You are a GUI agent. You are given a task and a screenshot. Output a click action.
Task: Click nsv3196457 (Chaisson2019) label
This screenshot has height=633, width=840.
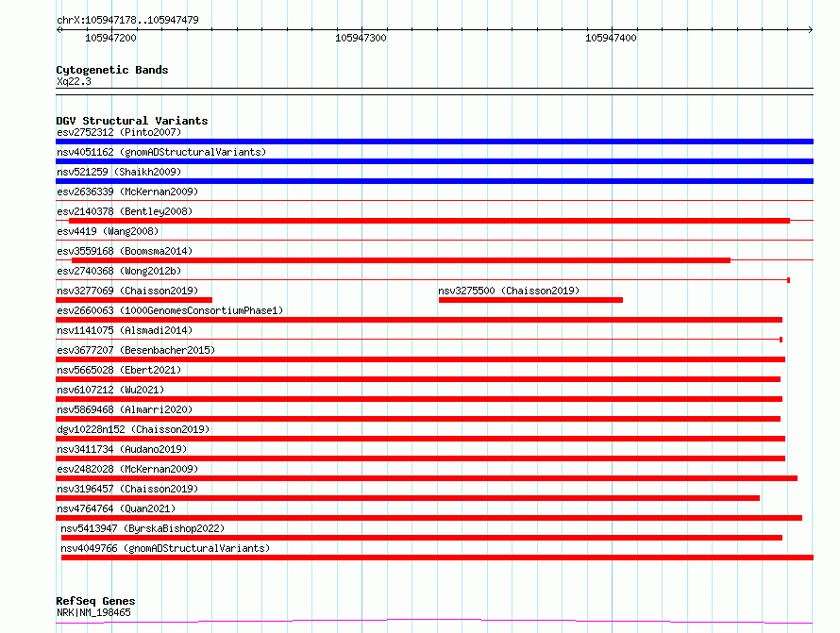tap(127, 489)
